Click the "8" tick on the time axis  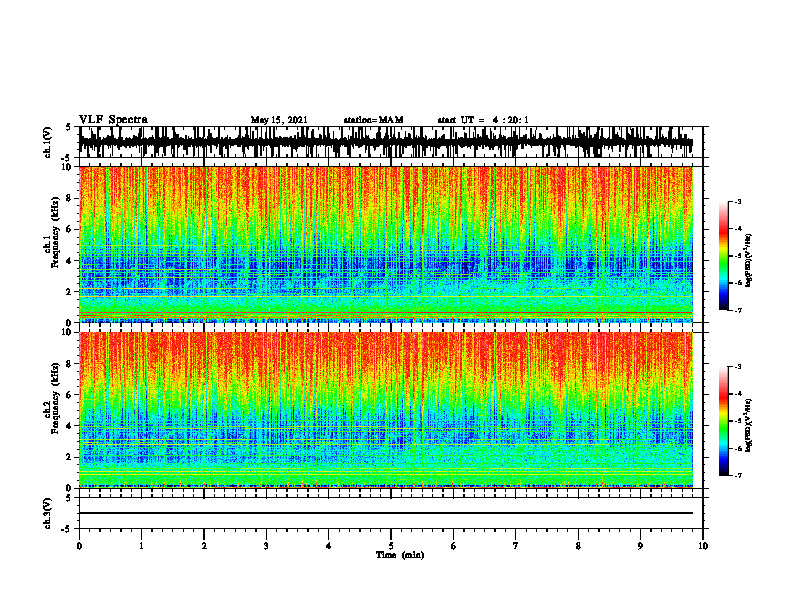coord(578,546)
